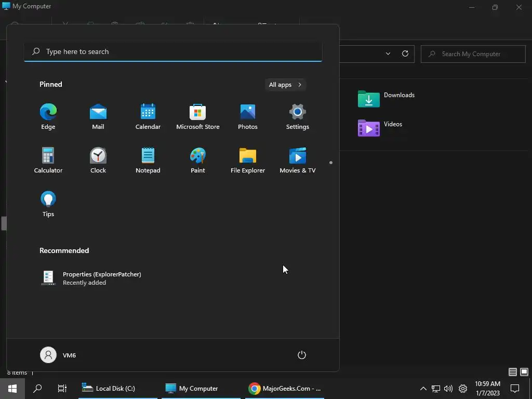Click the Windows Start button on taskbar

tap(12, 389)
